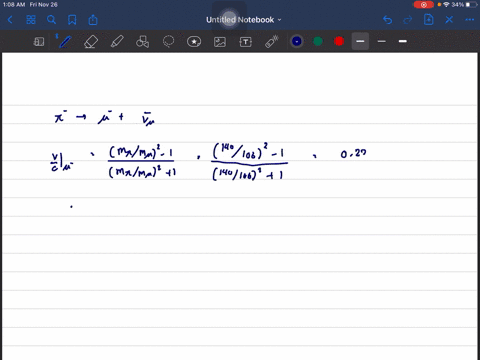Toggle the read-only/page mode icon
The width and height of the screenshot is (480, 360).
[x=39, y=42]
